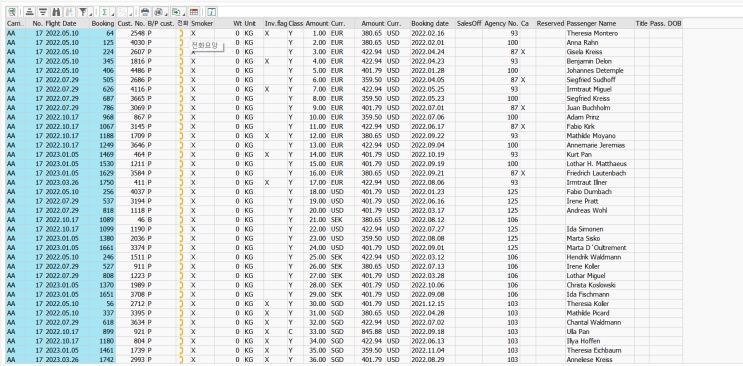Set a filter using the funnel icon
The height and width of the screenshot is (366, 743).
[82, 12]
